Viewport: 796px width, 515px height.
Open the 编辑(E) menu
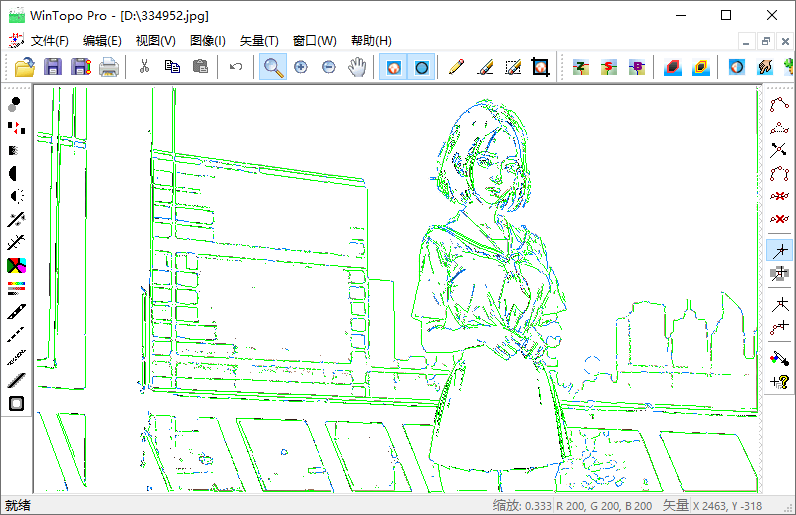click(x=102, y=41)
